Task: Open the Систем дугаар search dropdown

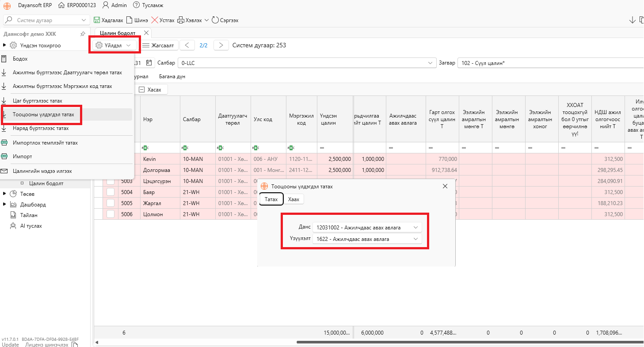Action: (x=84, y=20)
